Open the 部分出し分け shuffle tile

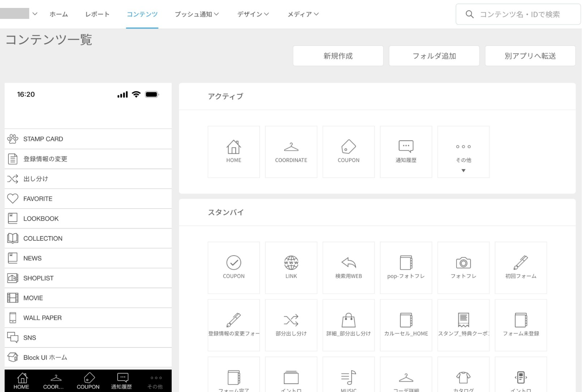pos(291,325)
